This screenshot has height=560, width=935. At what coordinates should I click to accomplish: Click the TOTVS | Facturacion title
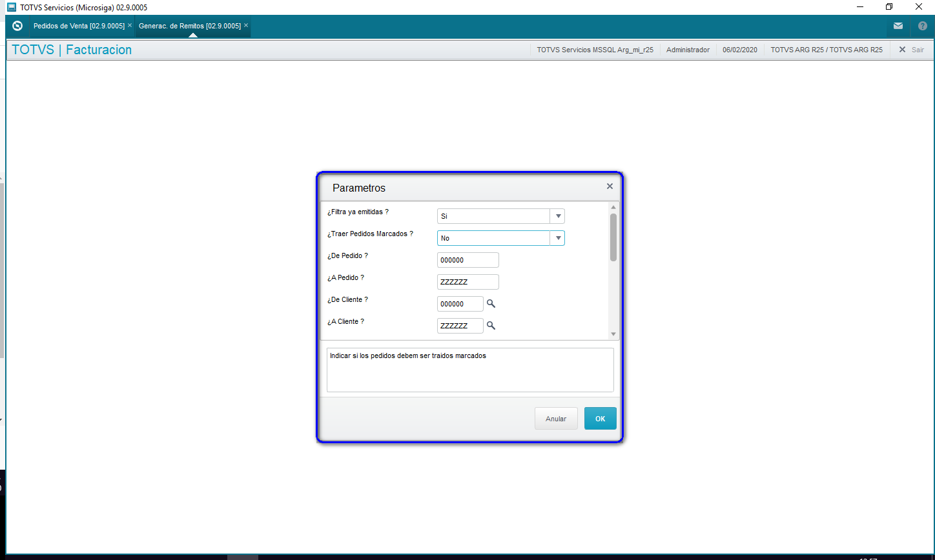click(72, 50)
